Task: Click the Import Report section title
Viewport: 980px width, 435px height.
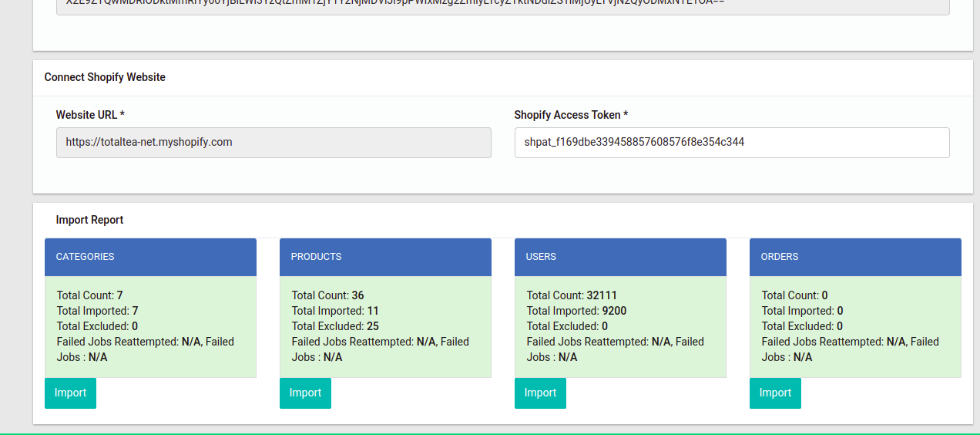Action: 89,220
